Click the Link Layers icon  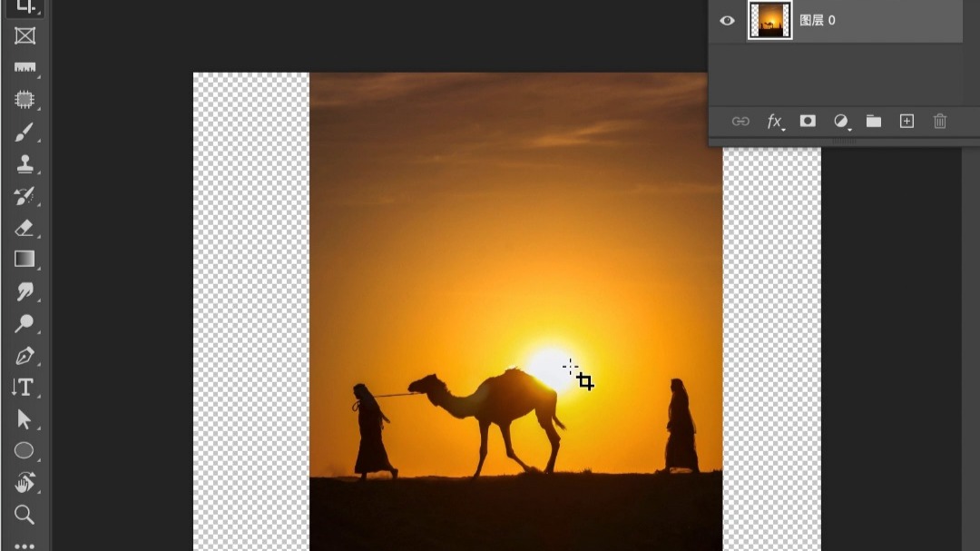(x=740, y=122)
